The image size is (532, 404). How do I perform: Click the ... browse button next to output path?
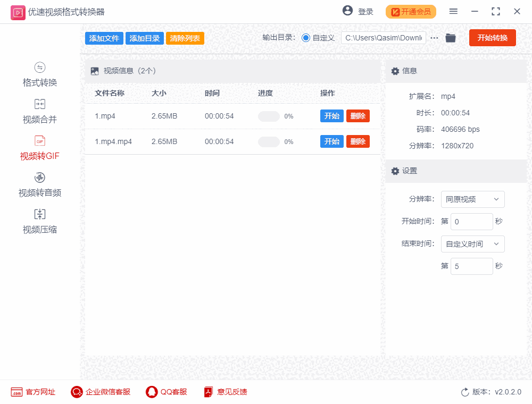click(x=434, y=38)
